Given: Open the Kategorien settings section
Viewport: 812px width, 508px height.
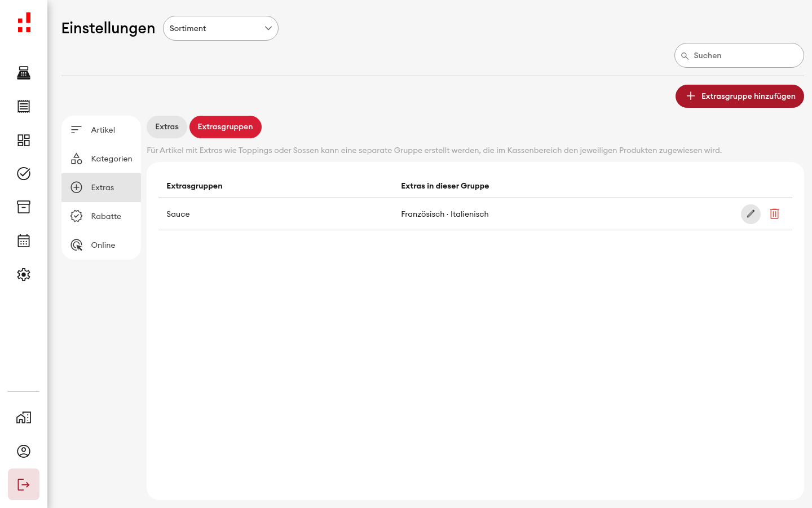Looking at the screenshot, I should point(101,159).
